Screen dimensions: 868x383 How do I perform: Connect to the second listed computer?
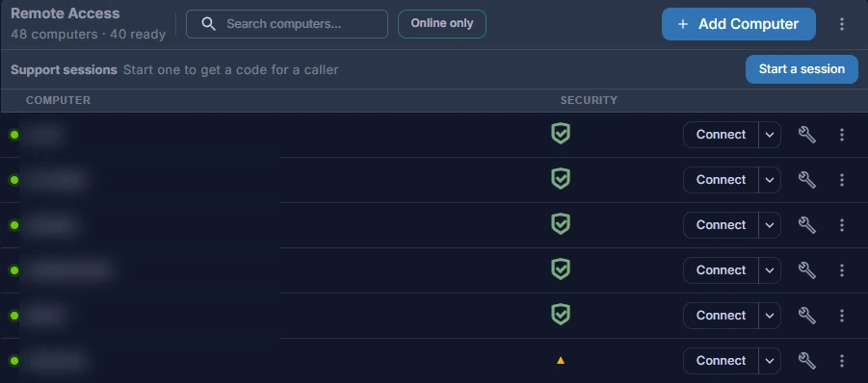point(721,180)
